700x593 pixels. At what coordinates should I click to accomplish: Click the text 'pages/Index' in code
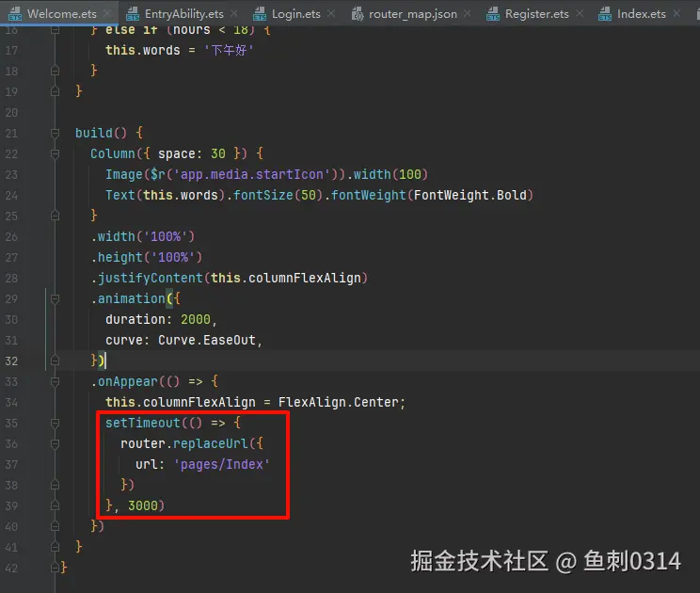tap(221, 464)
